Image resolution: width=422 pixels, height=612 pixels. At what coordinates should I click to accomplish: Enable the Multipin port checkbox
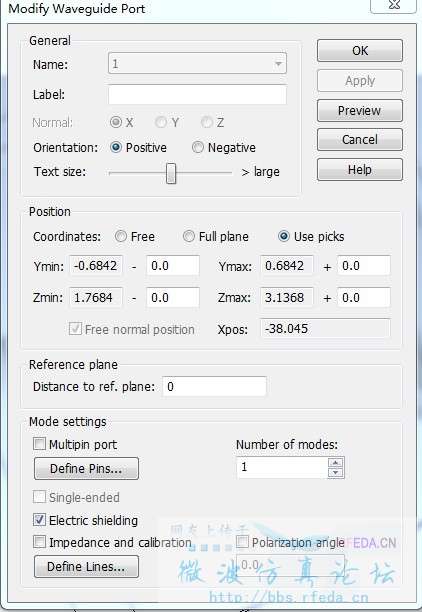(x=39, y=444)
